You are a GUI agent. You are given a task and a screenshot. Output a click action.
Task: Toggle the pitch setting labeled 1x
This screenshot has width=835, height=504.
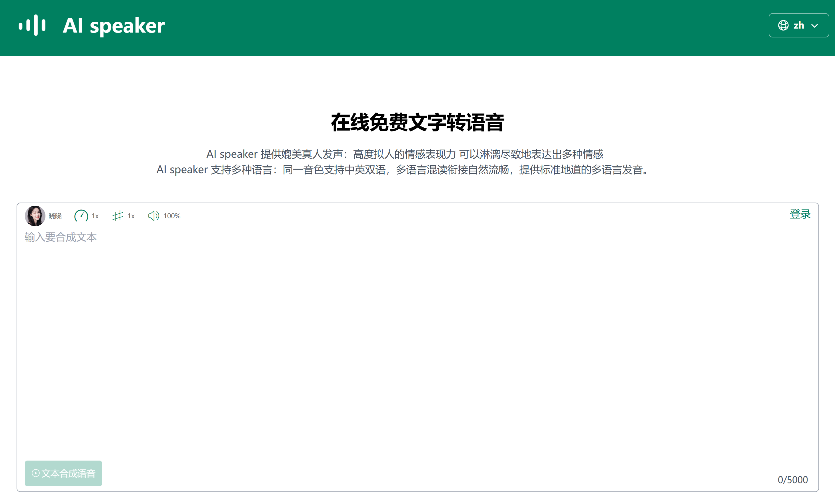[x=131, y=216]
